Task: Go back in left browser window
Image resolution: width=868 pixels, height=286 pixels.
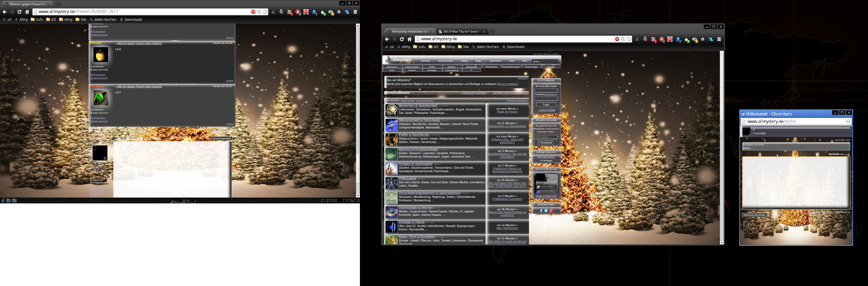Action: click(x=5, y=12)
